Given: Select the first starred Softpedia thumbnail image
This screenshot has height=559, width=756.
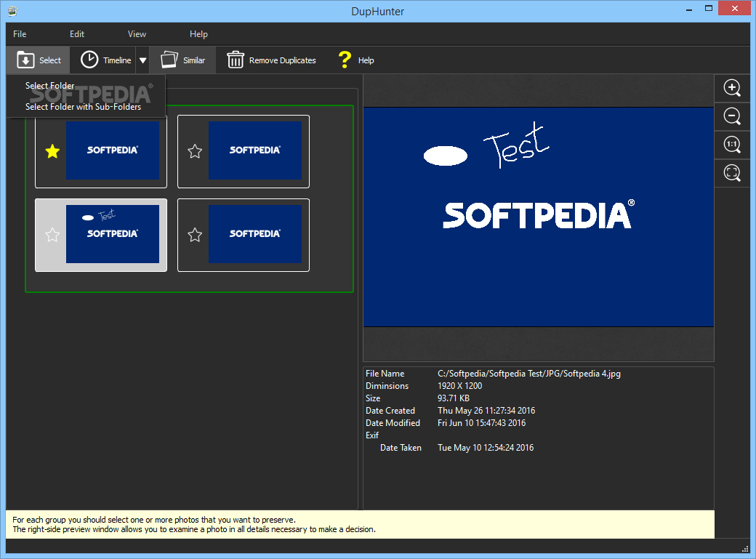Looking at the screenshot, I should (x=113, y=150).
